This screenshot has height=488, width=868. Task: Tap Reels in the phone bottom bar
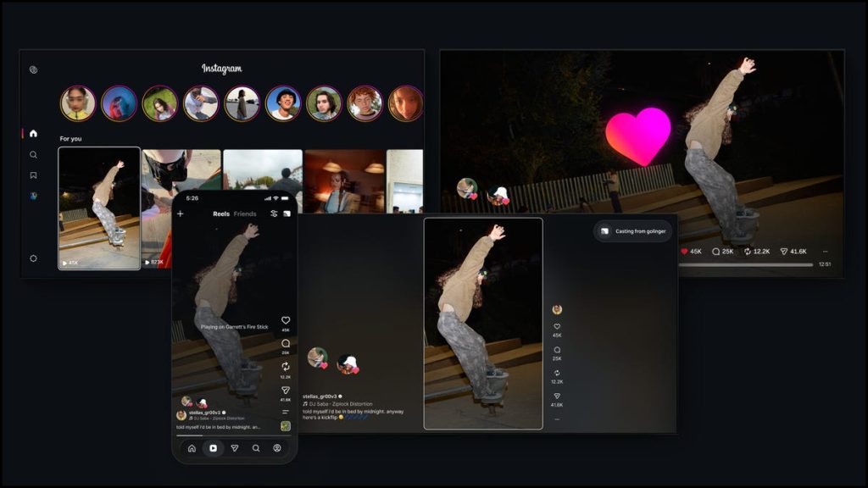point(213,448)
